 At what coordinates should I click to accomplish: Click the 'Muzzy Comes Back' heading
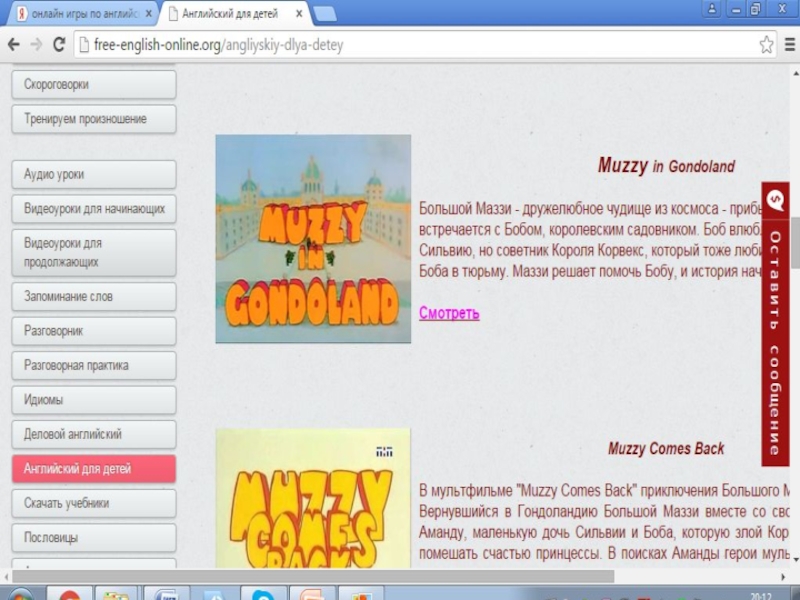tap(666, 448)
